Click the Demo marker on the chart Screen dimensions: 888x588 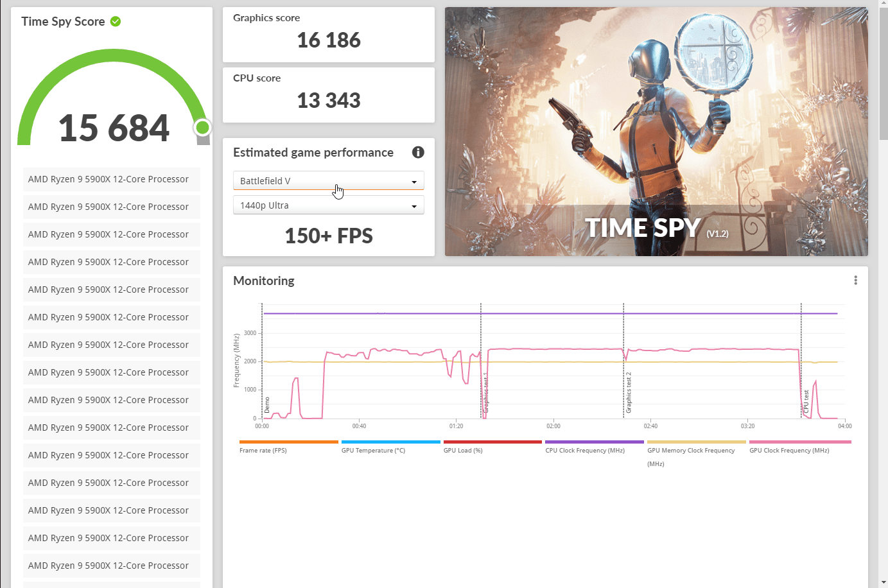click(x=267, y=405)
